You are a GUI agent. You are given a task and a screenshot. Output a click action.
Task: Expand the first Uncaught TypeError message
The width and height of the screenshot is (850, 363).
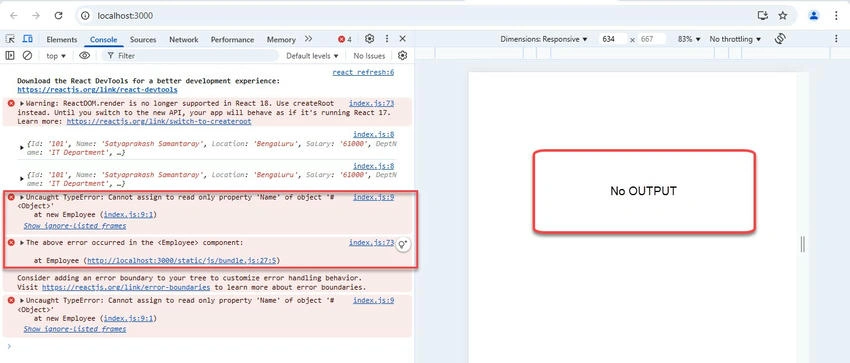[22, 198]
